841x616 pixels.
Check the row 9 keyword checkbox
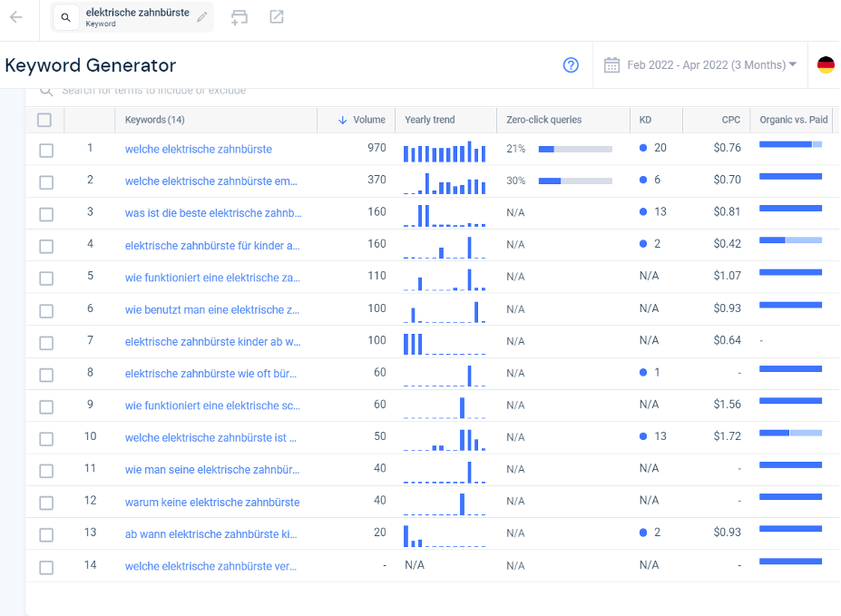point(46,407)
